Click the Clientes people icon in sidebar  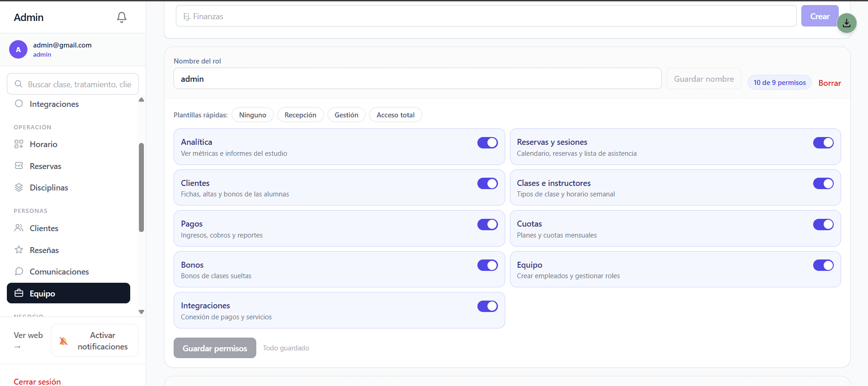click(x=19, y=228)
